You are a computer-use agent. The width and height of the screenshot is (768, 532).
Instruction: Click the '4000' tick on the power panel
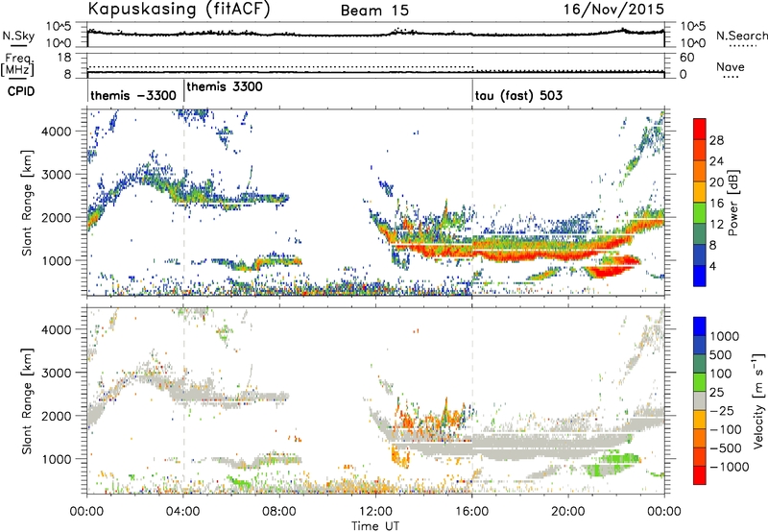[x=57, y=132]
